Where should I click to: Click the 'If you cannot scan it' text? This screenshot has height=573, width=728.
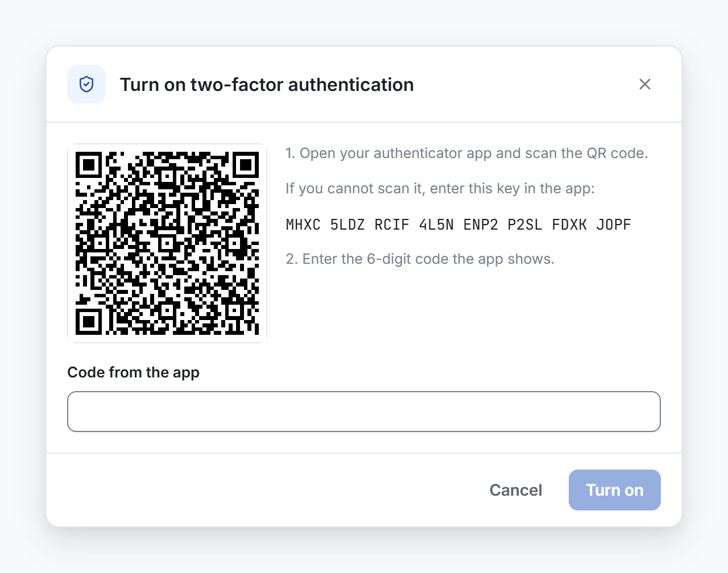pos(440,189)
